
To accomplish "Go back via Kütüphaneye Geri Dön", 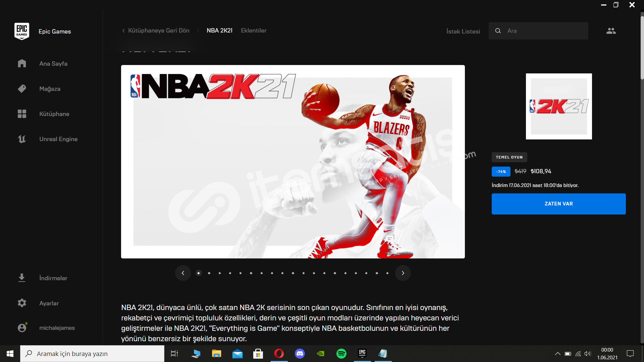I will (x=156, y=31).
